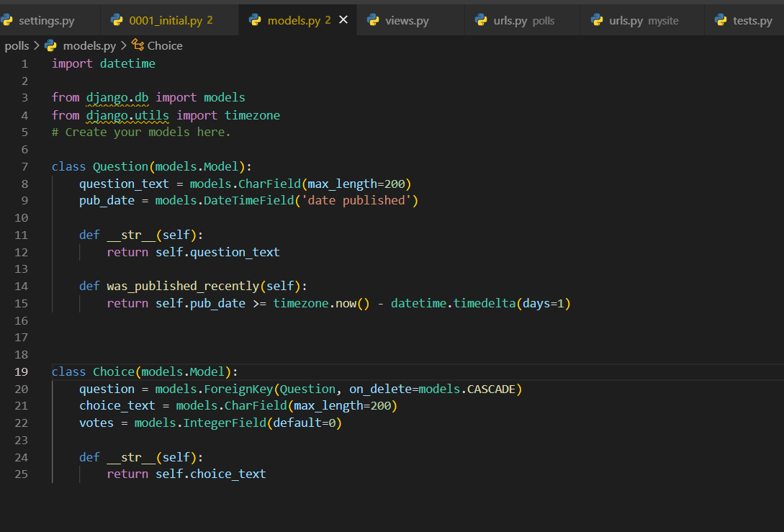Click the django.db import with warning underline
The height and width of the screenshot is (532, 784).
click(x=117, y=97)
